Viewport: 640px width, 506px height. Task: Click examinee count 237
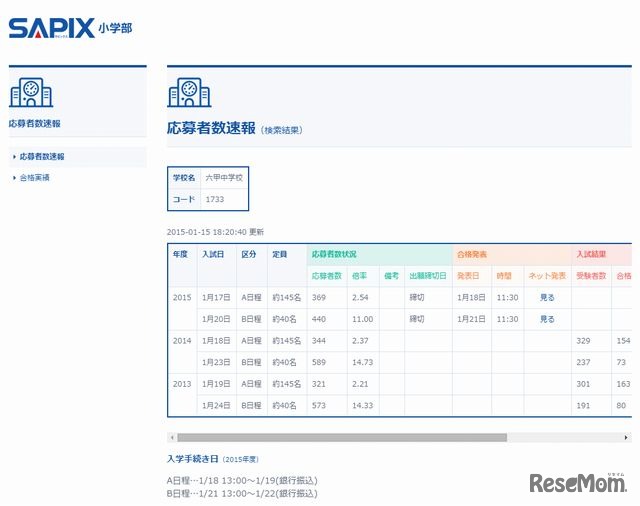point(583,362)
